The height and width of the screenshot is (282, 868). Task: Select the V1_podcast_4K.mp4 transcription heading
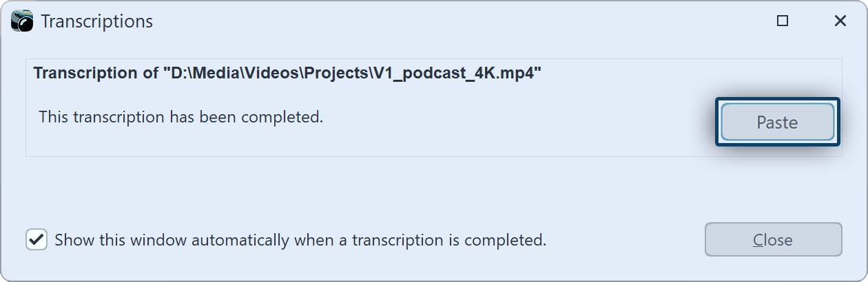click(287, 74)
